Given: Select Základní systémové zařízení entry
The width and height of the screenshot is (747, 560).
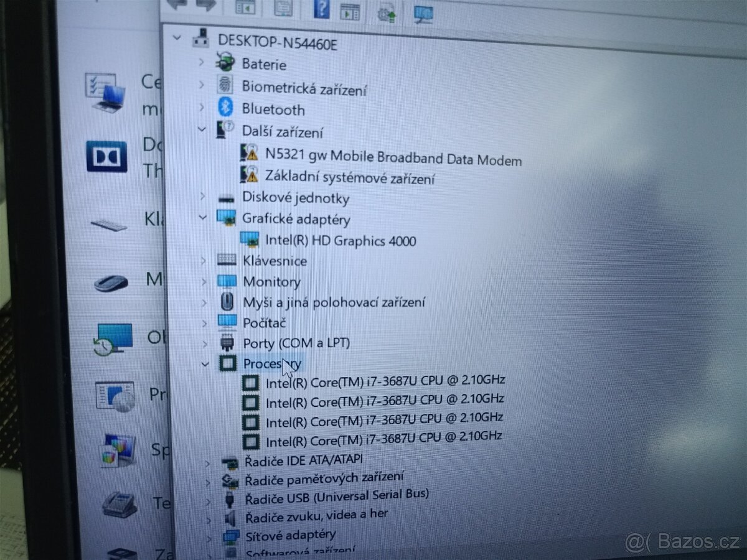Looking at the screenshot, I should tap(350, 178).
